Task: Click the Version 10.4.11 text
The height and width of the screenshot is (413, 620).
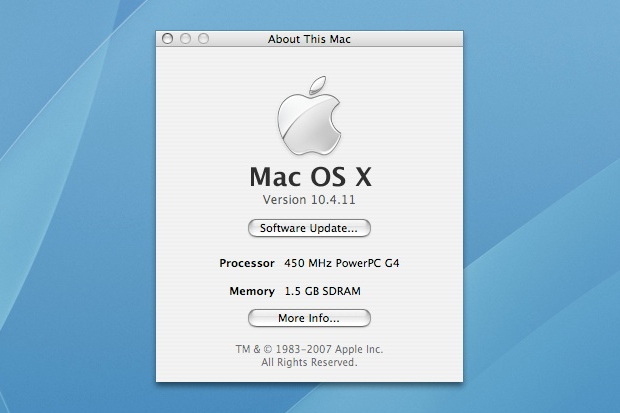Action: coord(309,200)
